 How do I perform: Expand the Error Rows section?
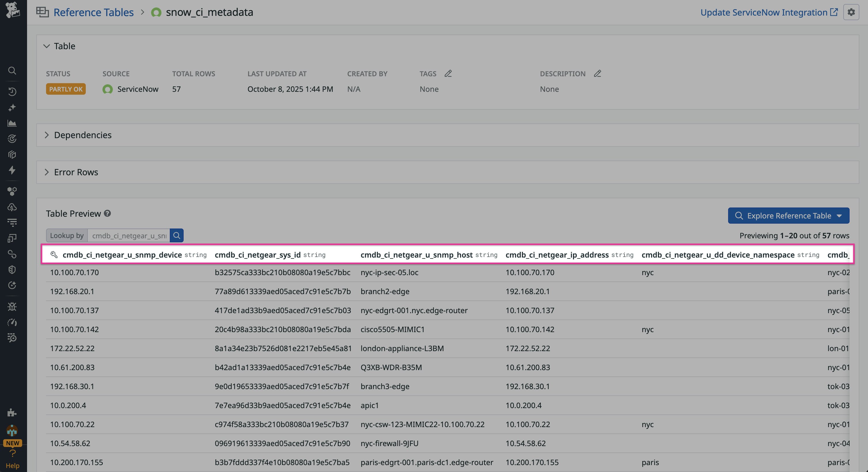(x=47, y=172)
